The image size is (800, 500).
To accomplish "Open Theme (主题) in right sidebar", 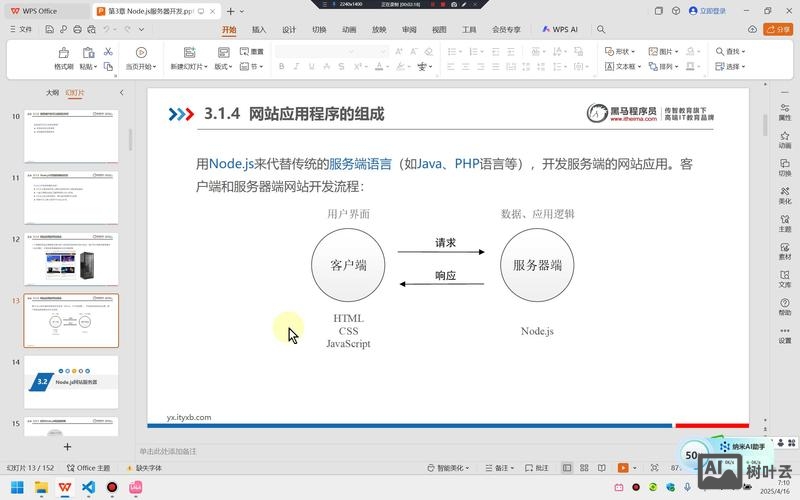I will (785, 223).
